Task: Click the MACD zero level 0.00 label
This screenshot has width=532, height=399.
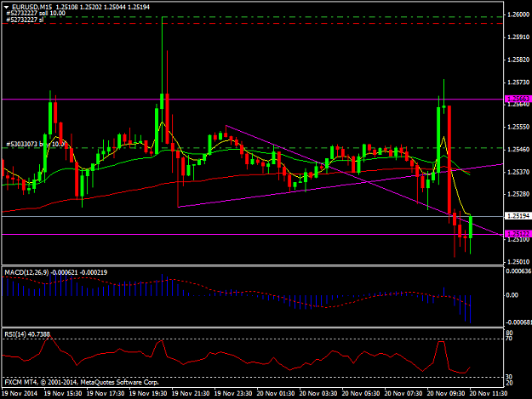Action: point(512,295)
